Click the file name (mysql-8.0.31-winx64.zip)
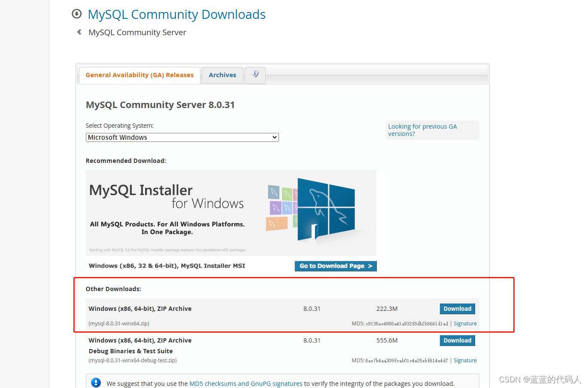 pyautogui.click(x=119, y=324)
